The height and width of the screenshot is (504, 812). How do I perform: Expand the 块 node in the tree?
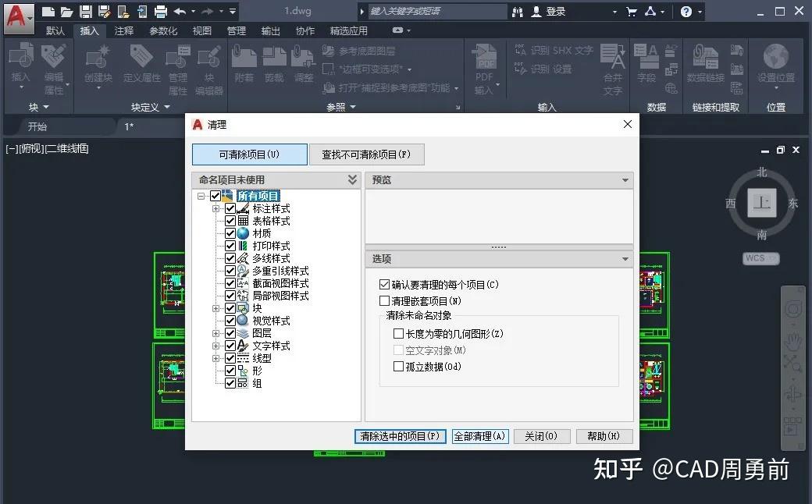(x=216, y=307)
